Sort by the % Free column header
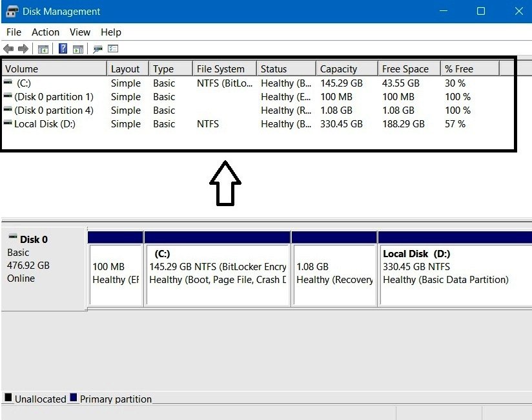This screenshot has height=420, width=532. coord(470,69)
